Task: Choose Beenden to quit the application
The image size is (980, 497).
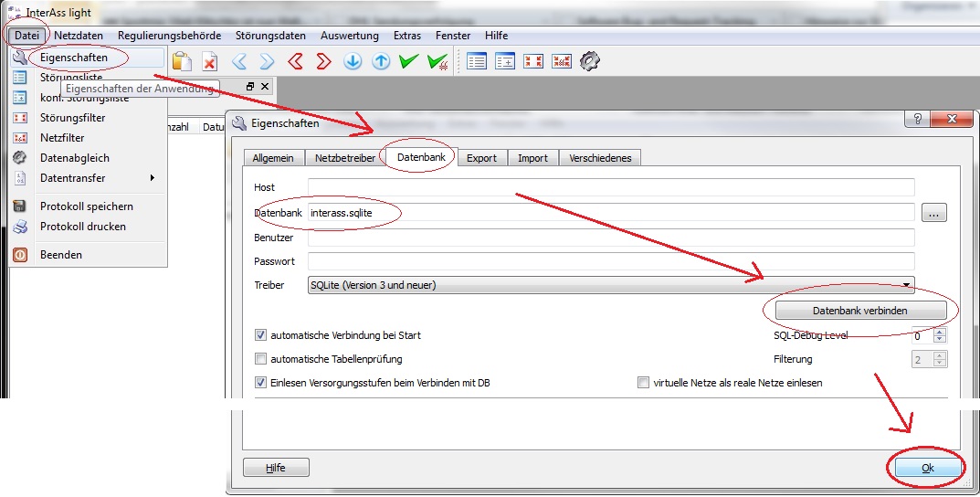Action: (88, 255)
